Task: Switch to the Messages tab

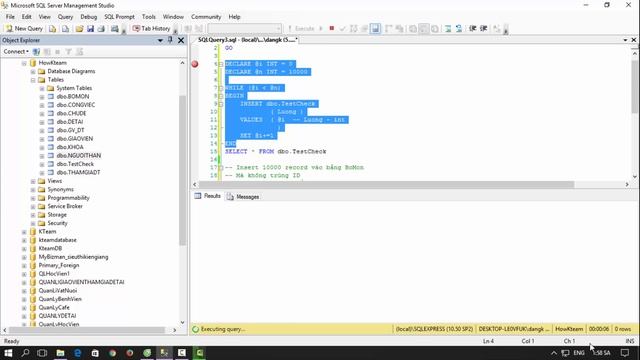Action: coord(243,197)
